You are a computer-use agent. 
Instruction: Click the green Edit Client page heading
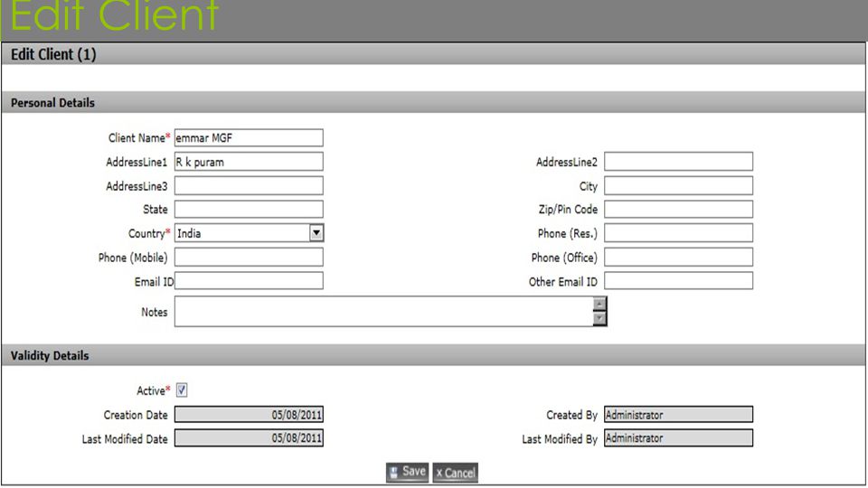[115, 15]
